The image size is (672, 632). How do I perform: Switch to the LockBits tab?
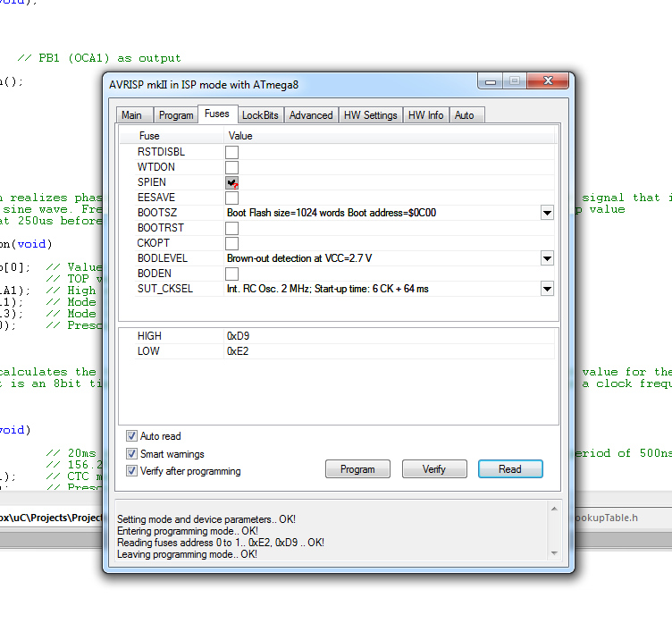point(260,115)
